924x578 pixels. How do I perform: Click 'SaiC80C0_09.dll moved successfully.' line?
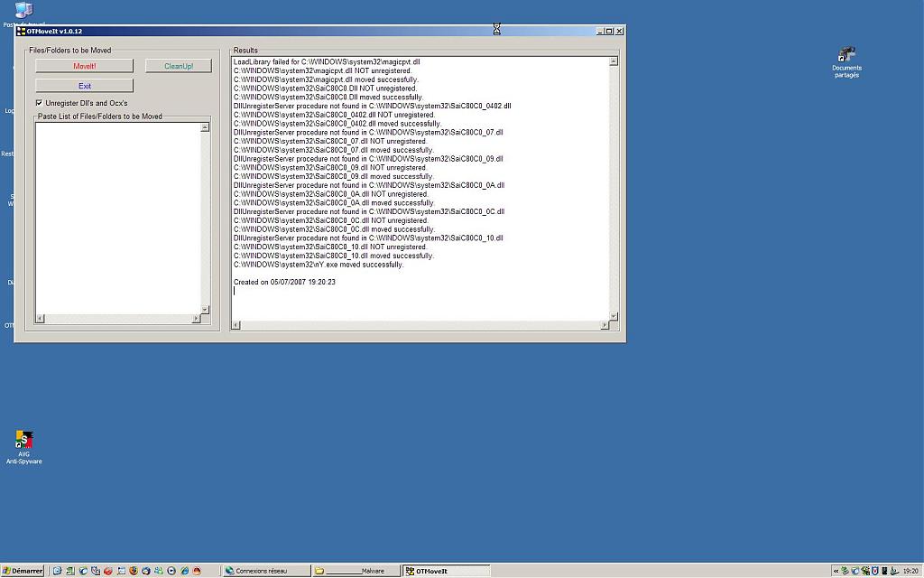pyautogui.click(x=334, y=176)
